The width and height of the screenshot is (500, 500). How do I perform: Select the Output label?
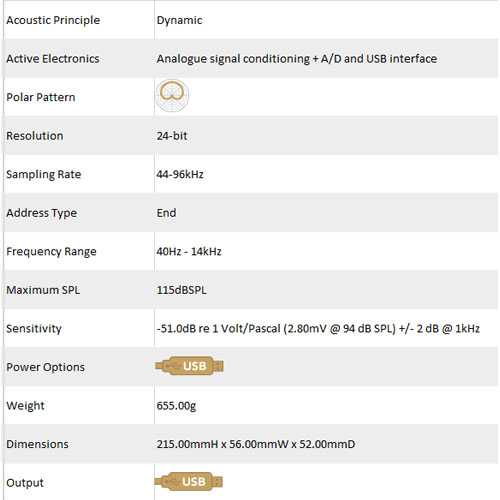(25, 483)
